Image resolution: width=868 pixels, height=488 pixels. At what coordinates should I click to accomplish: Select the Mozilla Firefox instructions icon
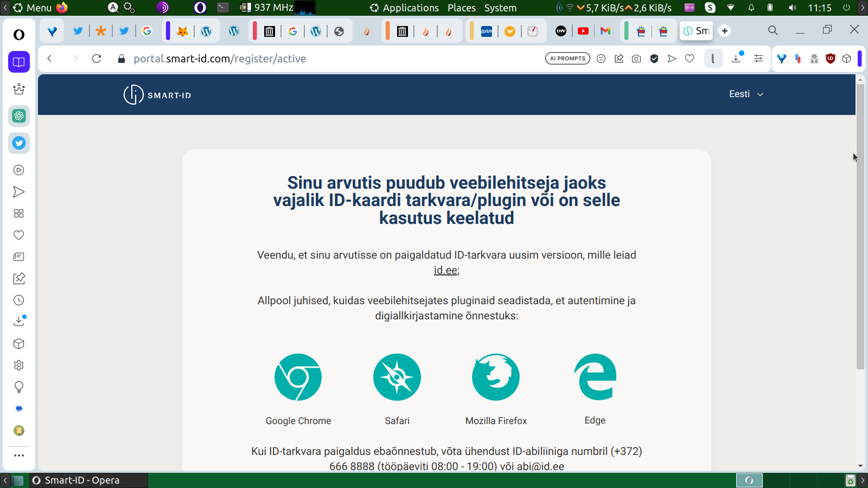496,377
